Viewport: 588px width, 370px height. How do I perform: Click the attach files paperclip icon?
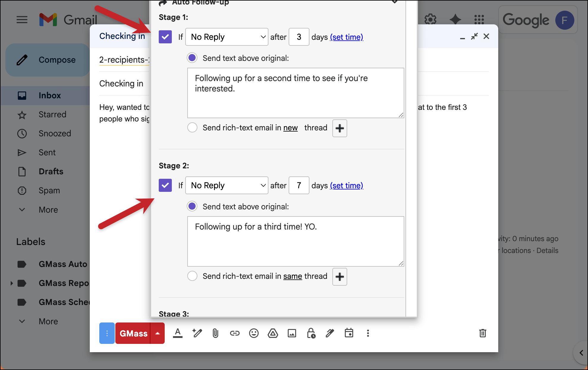coord(216,333)
